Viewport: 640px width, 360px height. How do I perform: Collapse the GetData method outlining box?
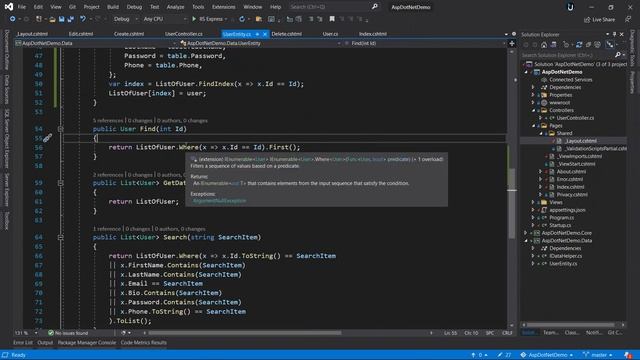(60, 183)
